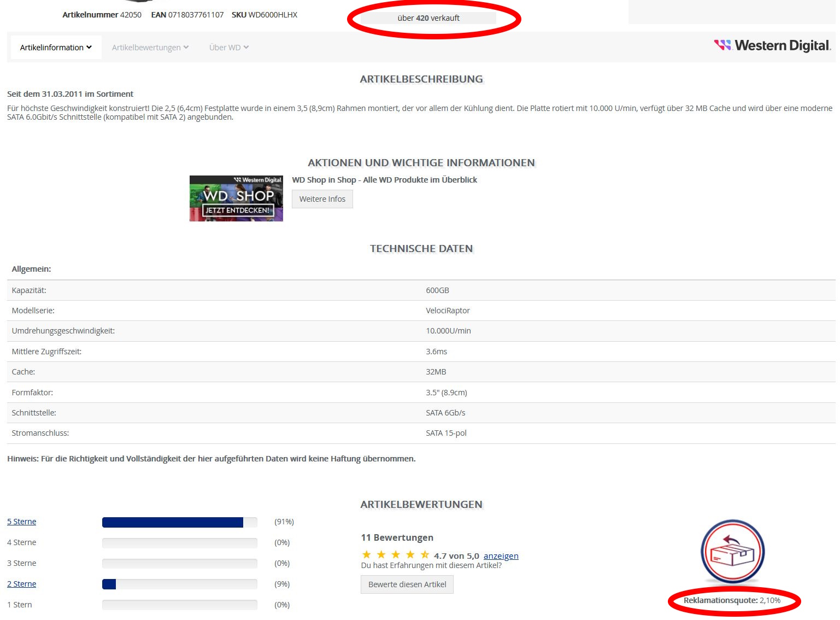The image size is (840, 620).
Task: Click the 4 Sterne rating bar
Action: click(x=180, y=543)
